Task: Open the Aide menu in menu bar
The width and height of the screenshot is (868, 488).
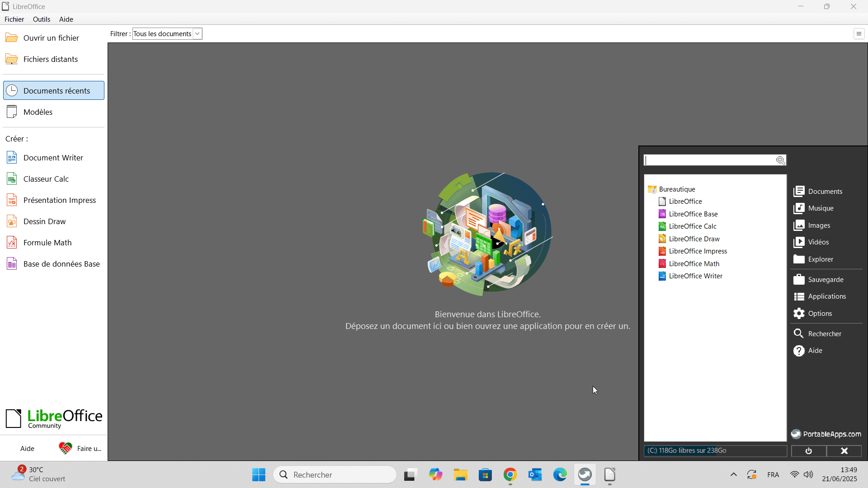Action: pos(66,19)
